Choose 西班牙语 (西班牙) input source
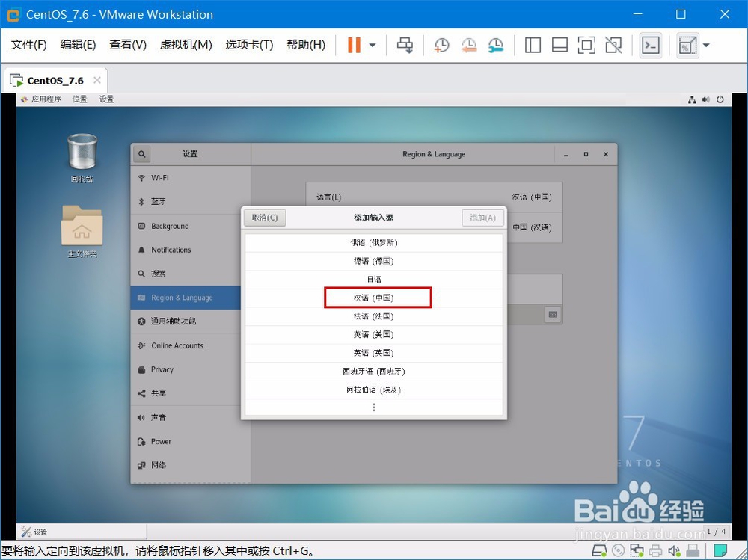 (x=374, y=372)
